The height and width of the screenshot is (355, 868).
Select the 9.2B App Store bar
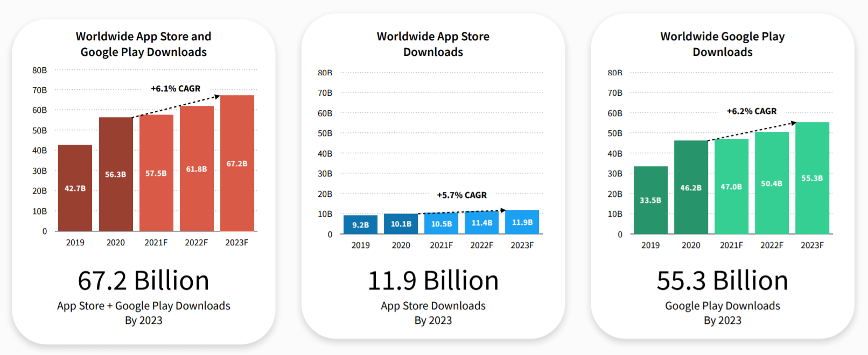click(x=360, y=224)
